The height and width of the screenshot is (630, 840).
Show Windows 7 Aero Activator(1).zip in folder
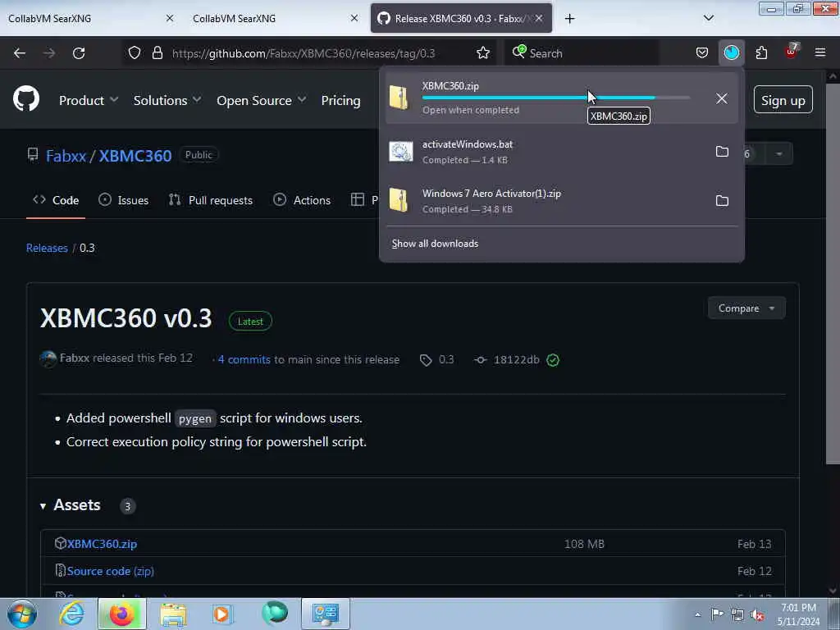click(722, 201)
